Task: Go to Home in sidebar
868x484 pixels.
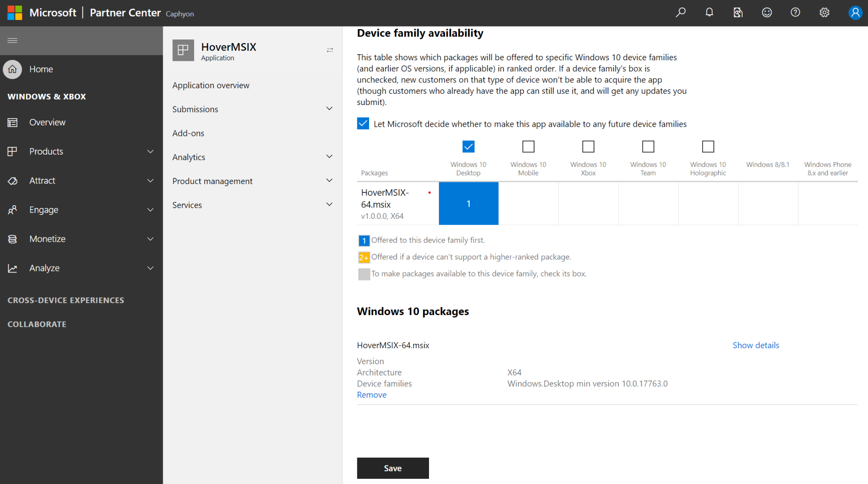Action: coord(41,69)
